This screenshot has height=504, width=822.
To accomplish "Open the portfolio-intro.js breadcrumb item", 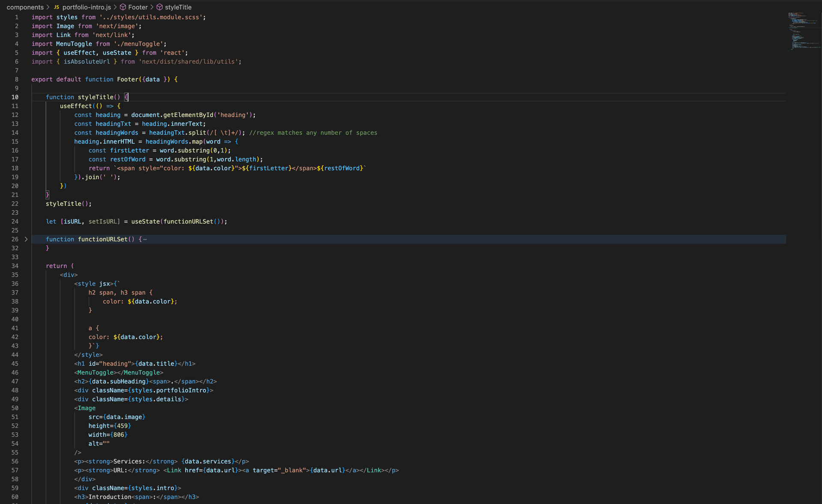I will click(86, 7).
